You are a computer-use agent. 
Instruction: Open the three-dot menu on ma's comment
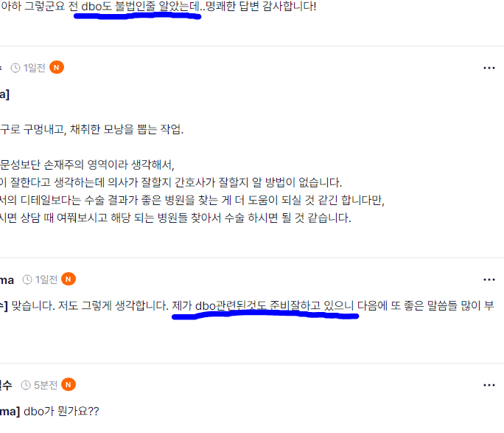[x=489, y=280]
